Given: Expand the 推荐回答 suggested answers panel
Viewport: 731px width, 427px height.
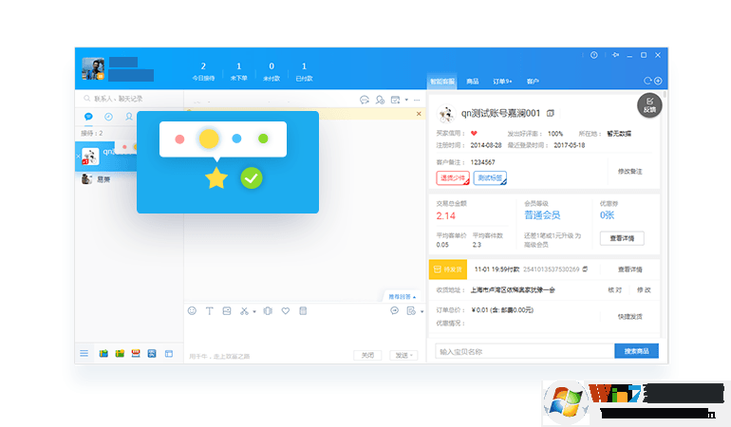Looking at the screenshot, I should 402,296.
